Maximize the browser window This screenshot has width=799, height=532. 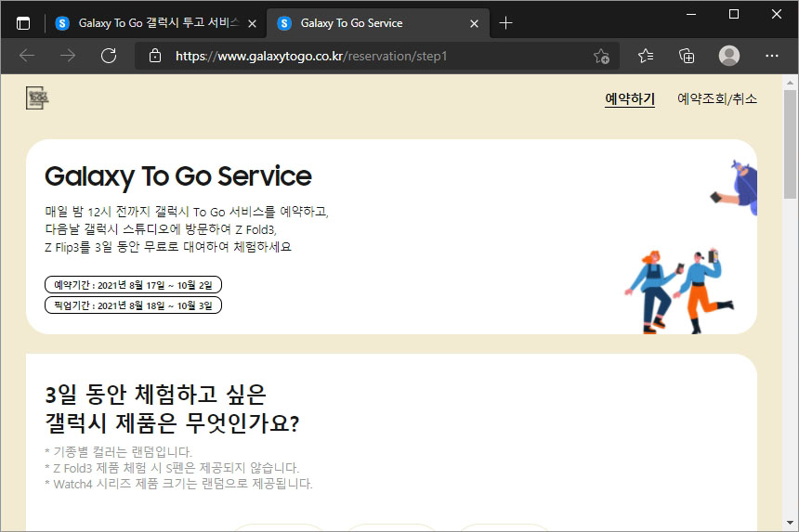tap(734, 14)
